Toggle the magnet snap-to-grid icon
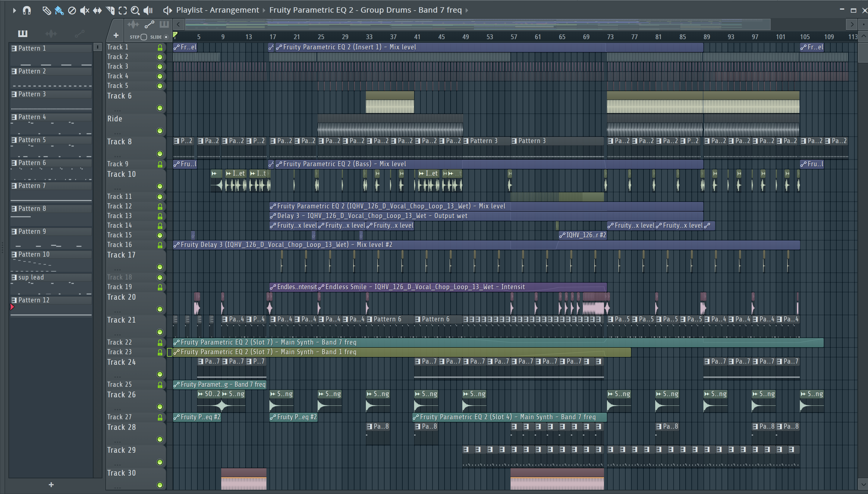 27,11
